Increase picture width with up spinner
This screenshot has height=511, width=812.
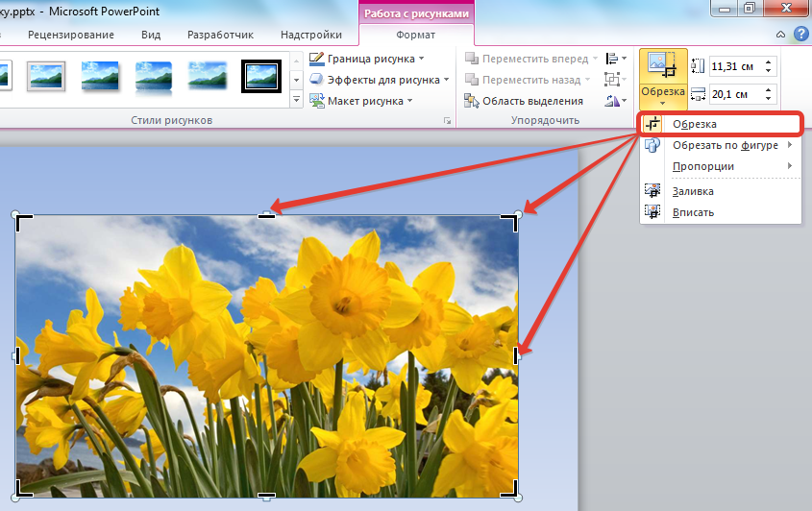click(x=768, y=89)
